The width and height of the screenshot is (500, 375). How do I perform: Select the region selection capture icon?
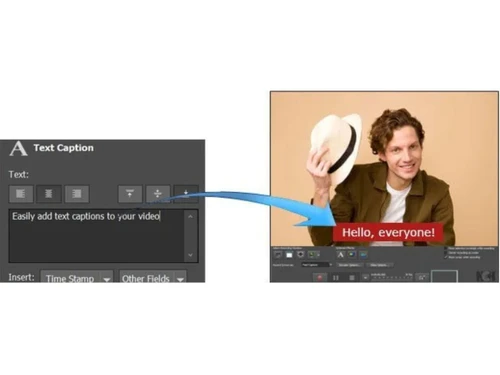(x=277, y=255)
